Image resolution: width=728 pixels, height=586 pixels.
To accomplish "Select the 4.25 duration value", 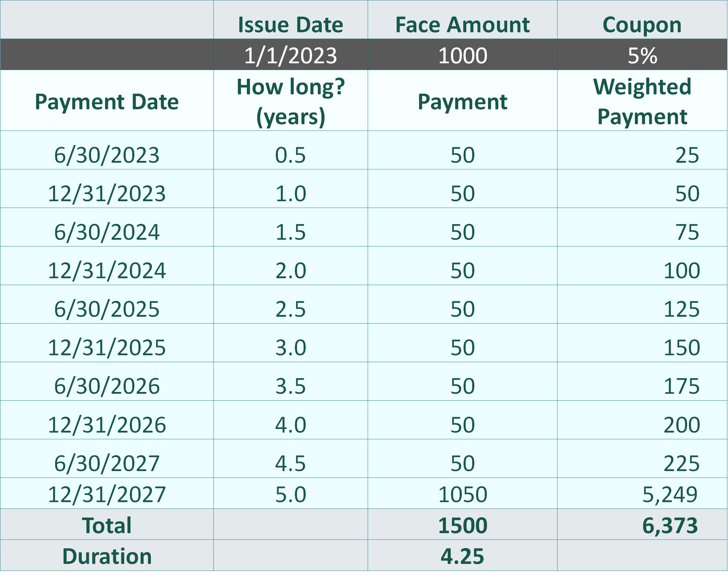I will coord(462,555).
